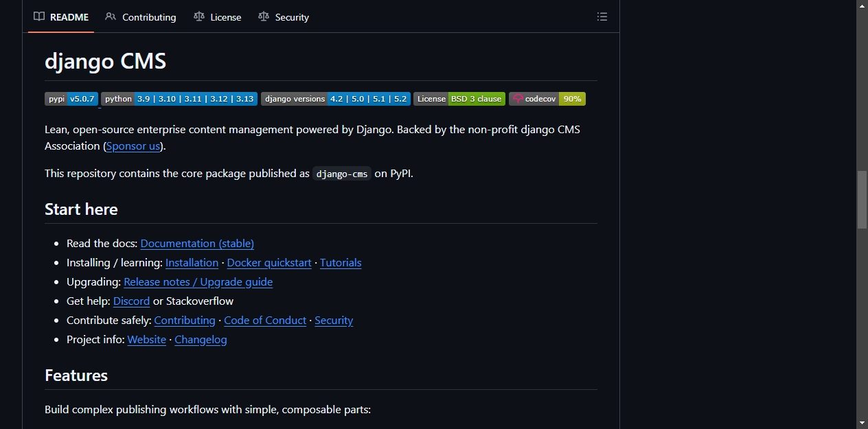Click the django-cms code snippet
This screenshot has height=429, width=868.
342,174
